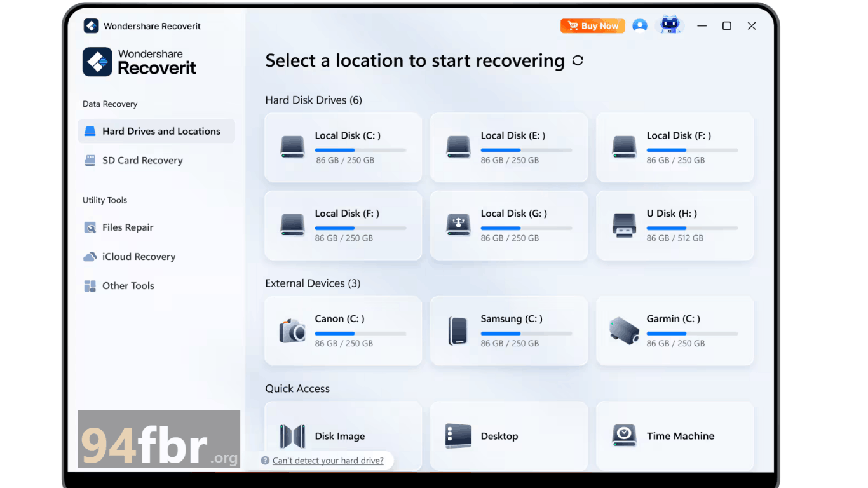Screen dimensions: 868x488
Task: Click the iCloud Recovery cloud icon
Action: coord(90,257)
